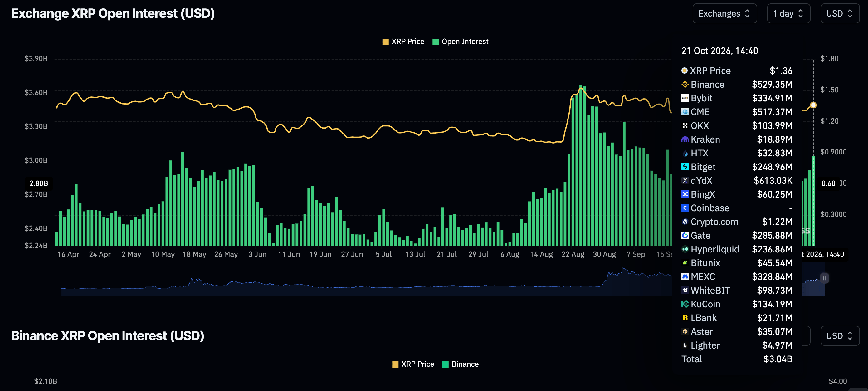Click the Coinbase exchange icon
This screenshot has width=868, height=391.
coord(685,208)
